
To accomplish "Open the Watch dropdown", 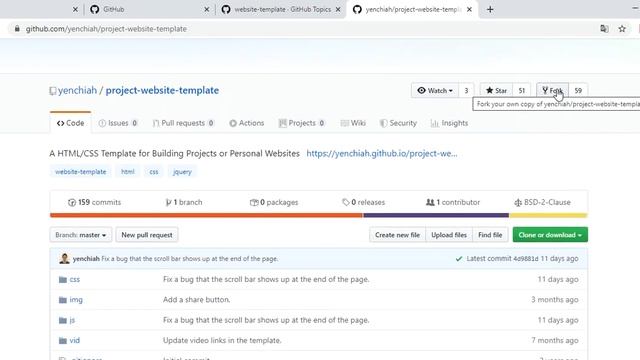I will (x=435, y=91).
